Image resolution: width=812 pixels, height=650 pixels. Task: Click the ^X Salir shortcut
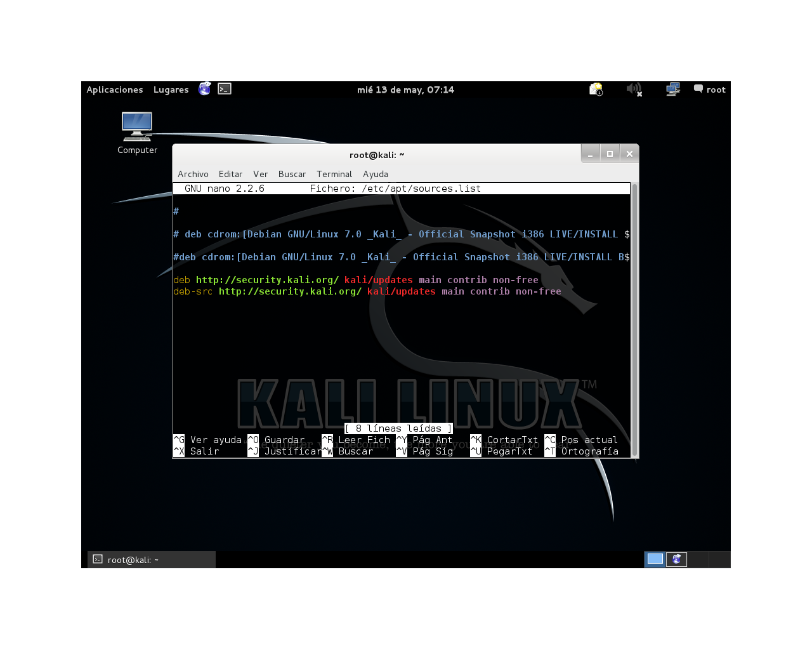[x=196, y=451]
